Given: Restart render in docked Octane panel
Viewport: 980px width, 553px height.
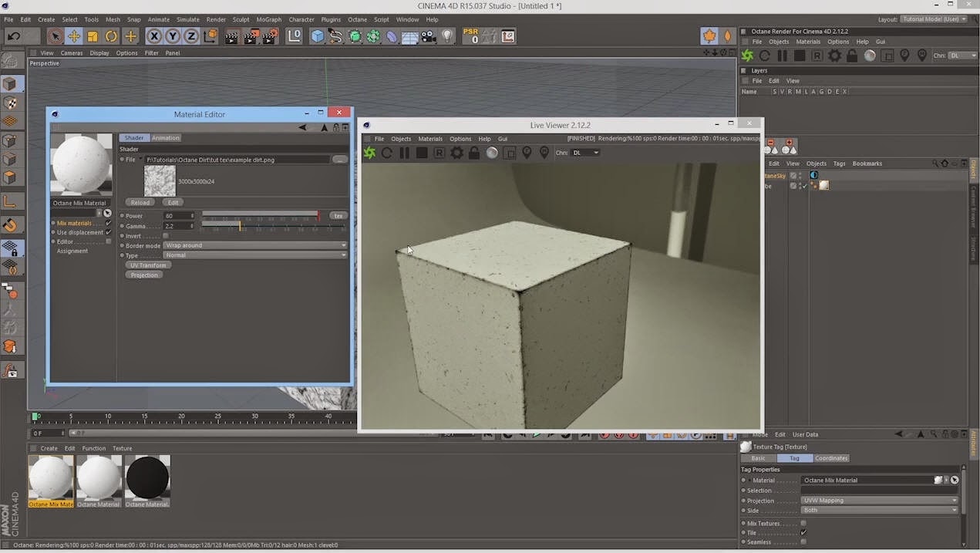Looking at the screenshot, I should point(765,56).
